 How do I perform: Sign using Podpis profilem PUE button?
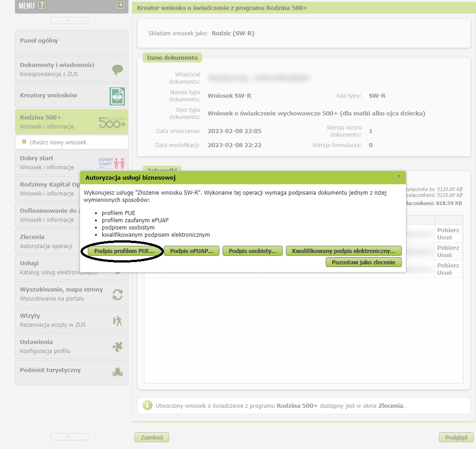pos(124,251)
